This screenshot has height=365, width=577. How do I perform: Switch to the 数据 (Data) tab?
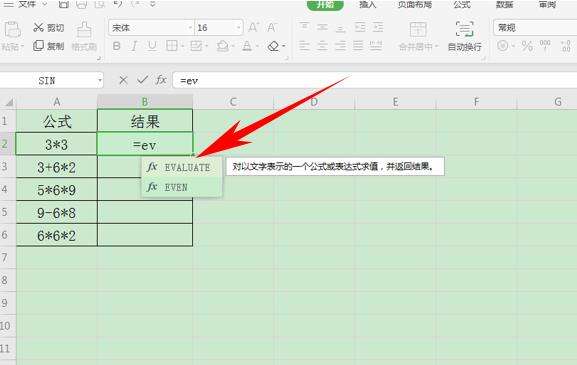click(505, 4)
